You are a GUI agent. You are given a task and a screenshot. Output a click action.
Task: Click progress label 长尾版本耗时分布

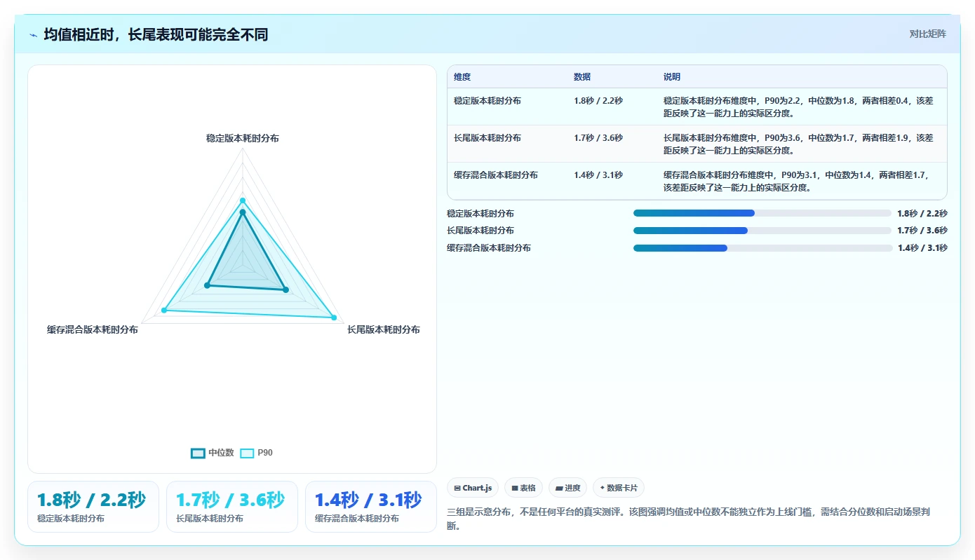480,231
